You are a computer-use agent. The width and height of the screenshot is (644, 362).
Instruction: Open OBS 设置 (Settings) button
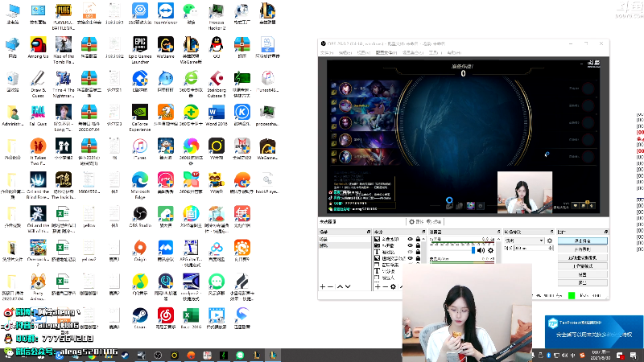click(x=582, y=274)
